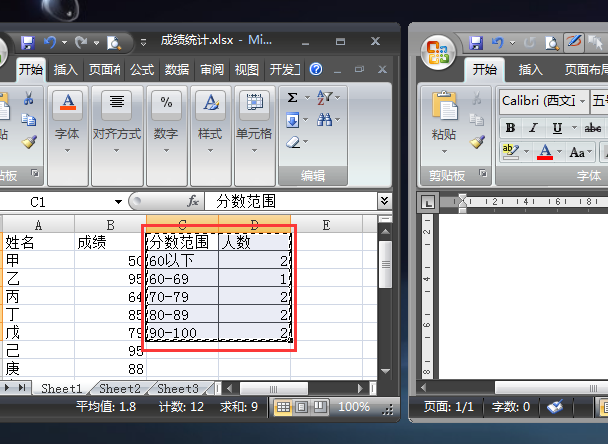608x444 pixels.
Task: Toggle Strikethrough abc in Word
Action: 592,128
